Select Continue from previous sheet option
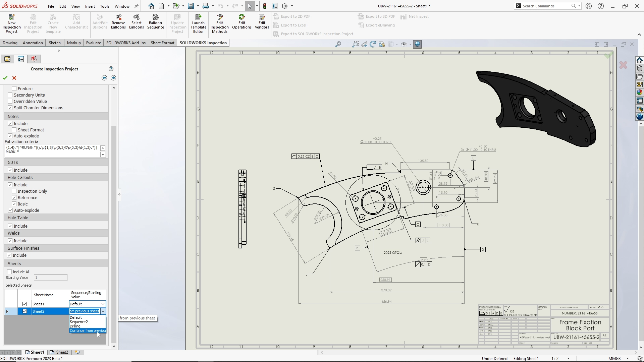The width and height of the screenshot is (644, 362). (87, 330)
